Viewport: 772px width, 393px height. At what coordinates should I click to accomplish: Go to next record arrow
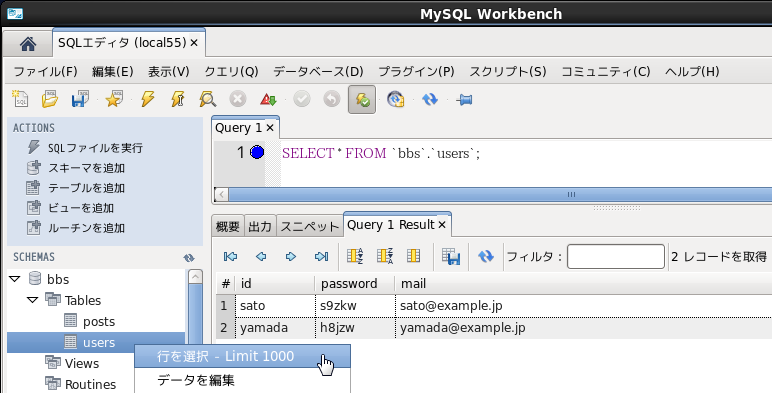[291, 256]
